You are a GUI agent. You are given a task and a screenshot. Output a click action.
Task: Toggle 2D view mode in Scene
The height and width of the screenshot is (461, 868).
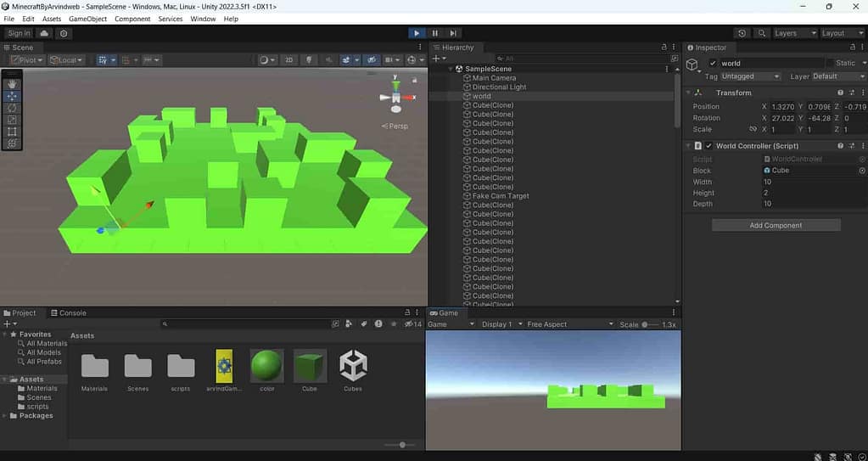pos(288,60)
